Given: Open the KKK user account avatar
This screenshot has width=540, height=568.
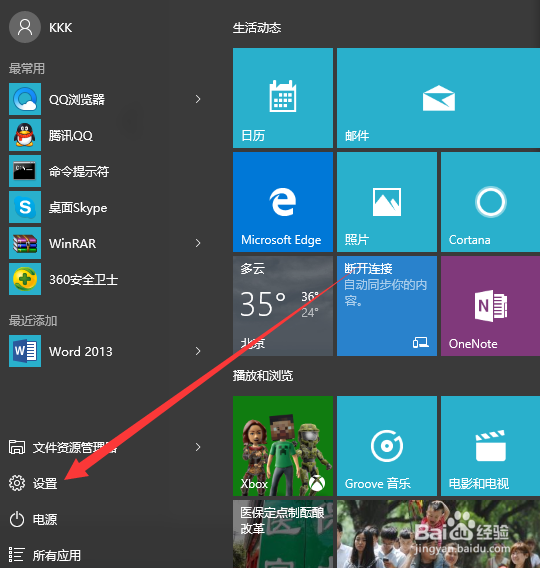Looking at the screenshot, I should pos(25,27).
